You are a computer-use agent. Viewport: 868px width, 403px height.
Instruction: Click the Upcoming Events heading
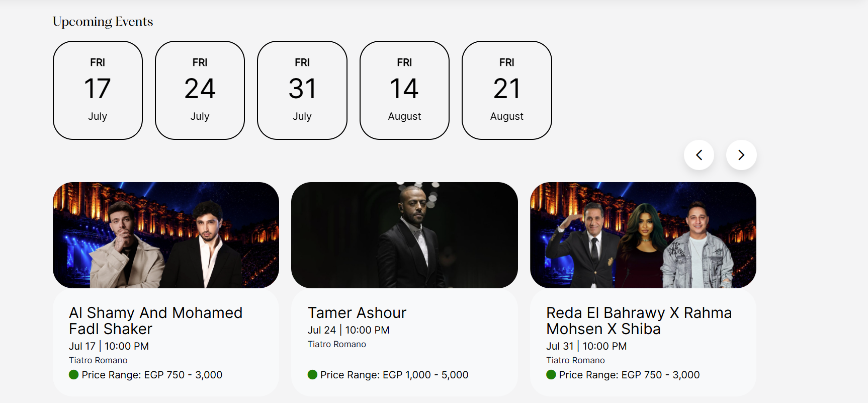click(103, 22)
